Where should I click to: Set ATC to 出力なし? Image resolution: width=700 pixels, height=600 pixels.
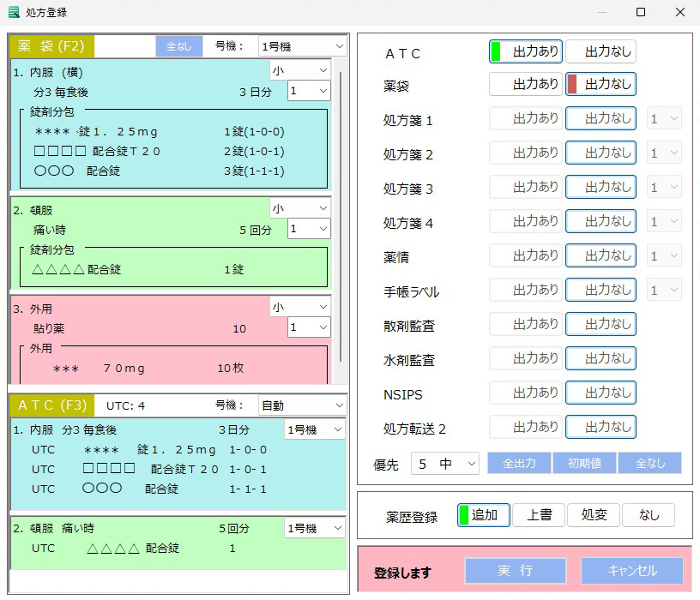point(600,51)
